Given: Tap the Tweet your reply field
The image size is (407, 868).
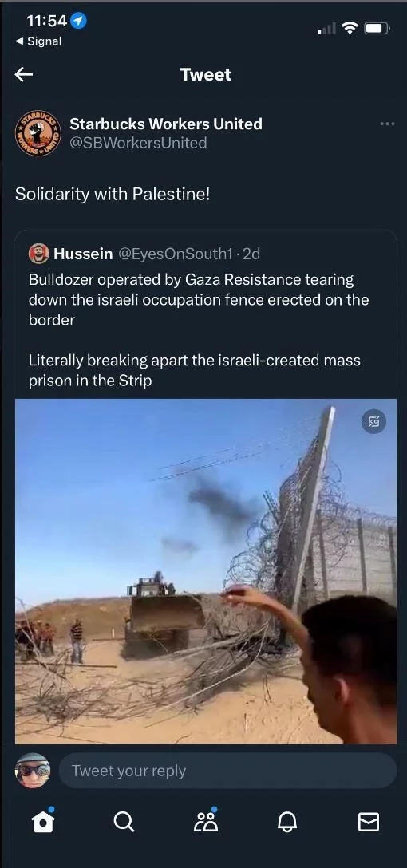Looking at the screenshot, I should [227, 771].
